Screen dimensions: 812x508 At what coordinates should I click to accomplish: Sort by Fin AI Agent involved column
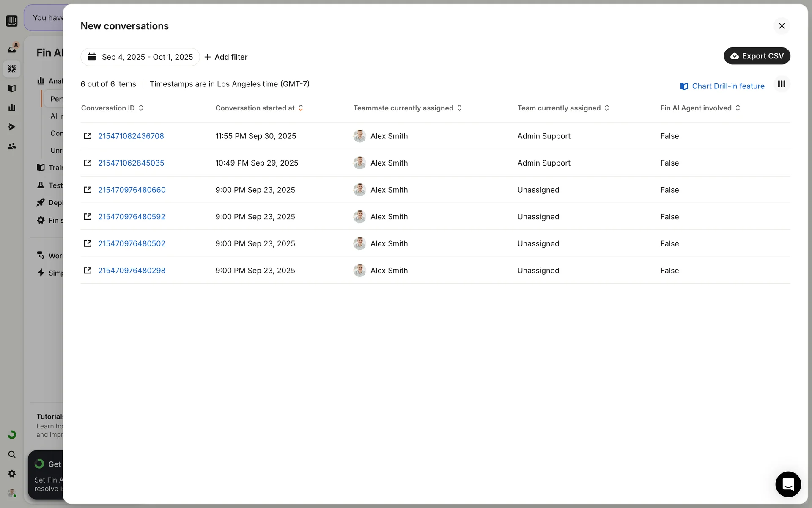[700, 108]
